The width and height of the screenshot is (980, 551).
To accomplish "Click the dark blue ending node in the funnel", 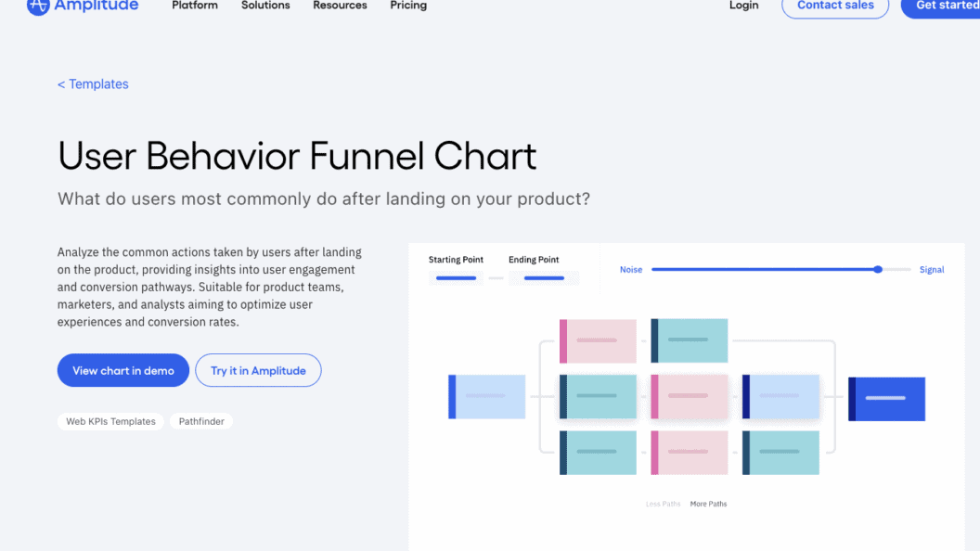I will click(886, 399).
